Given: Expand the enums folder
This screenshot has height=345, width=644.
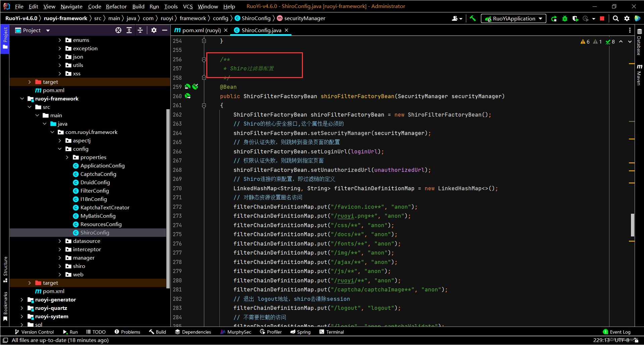Looking at the screenshot, I should click(x=60, y=40).
